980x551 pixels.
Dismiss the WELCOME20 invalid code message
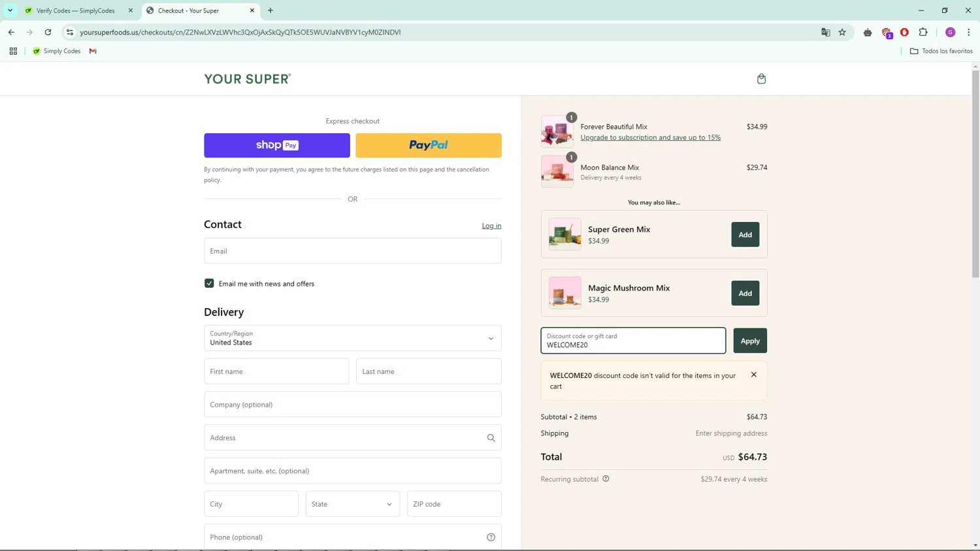point(754,375)
